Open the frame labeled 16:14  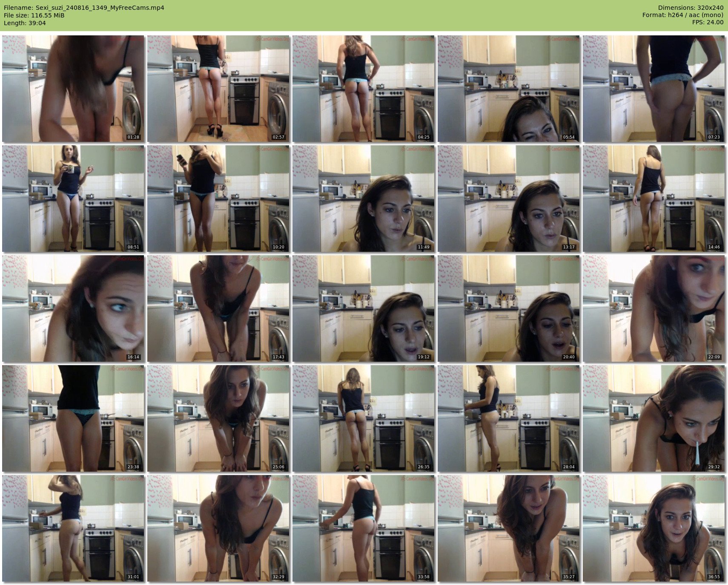tap(73, 308)
